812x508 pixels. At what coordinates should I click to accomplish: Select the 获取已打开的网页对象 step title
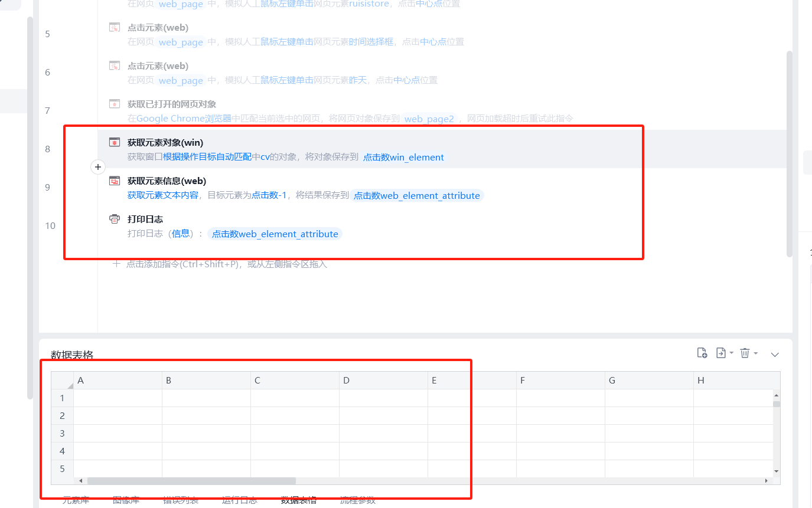tap(172, 104)
